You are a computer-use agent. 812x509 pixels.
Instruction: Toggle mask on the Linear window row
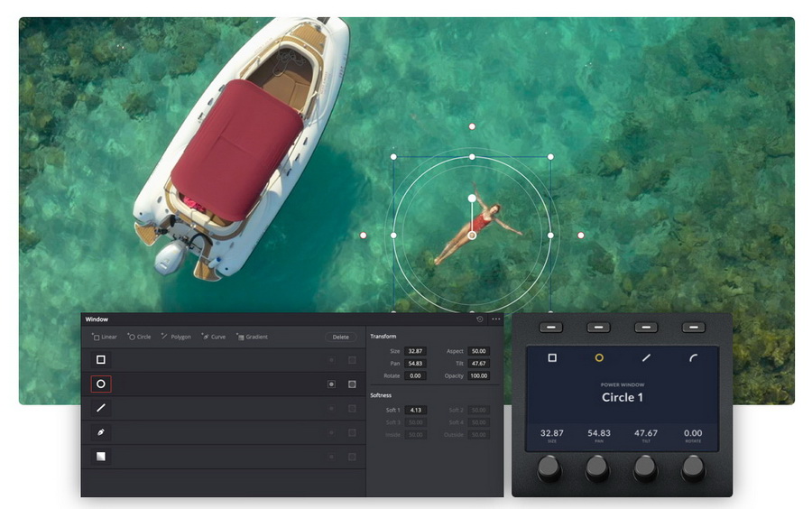(x=352, y=360)
